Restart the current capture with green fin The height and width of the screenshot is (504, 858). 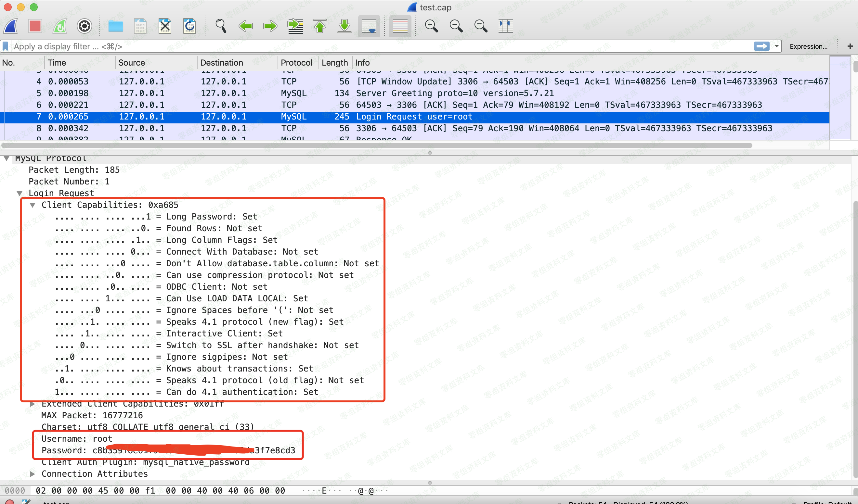(60, 26)
